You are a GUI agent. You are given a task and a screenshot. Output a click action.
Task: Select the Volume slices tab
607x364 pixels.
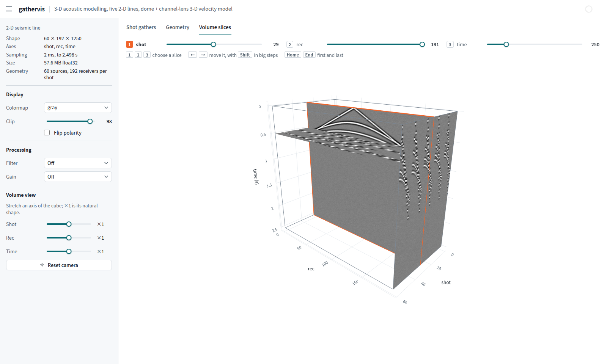[x=215, y=27]
